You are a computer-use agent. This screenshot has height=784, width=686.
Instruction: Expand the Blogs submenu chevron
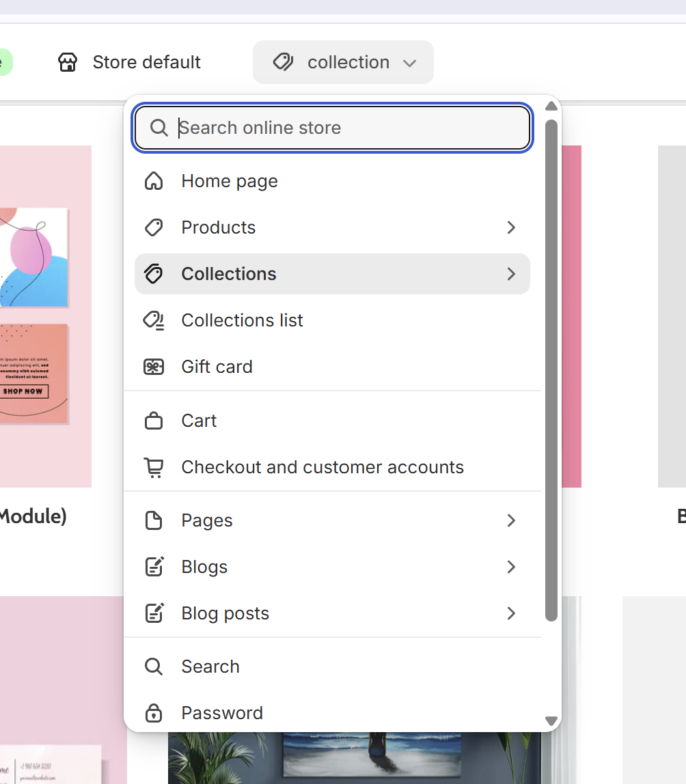pos(511,567)
